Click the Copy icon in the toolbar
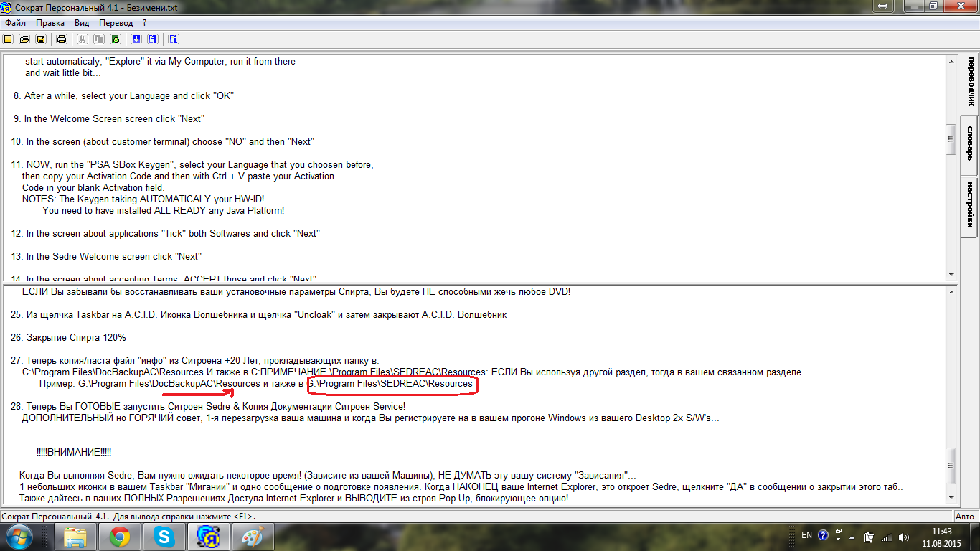980x551 pixels. (x=98, y=39)
